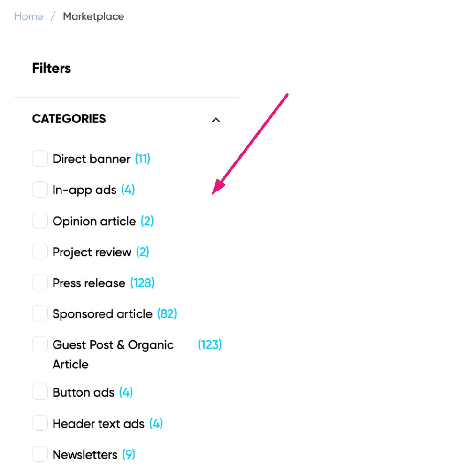Image resolution: width=476 pixels, height=474 pixels.
Task: Check the Header text ads checkbox
Action: click(40, 423)
